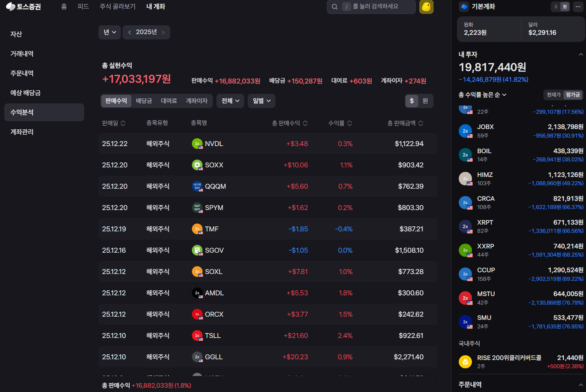Click the JOBX holding icon
The width and height of the screenshot is (586, 392).
(466, 131)
